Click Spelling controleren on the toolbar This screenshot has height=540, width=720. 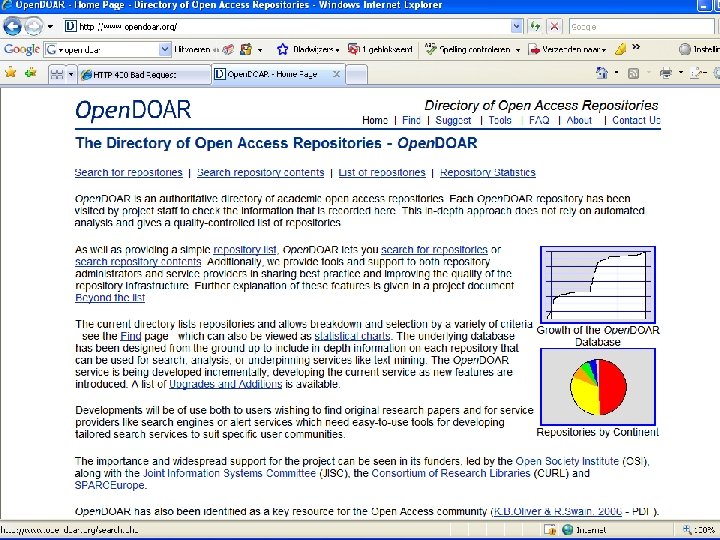click(467, 49)
